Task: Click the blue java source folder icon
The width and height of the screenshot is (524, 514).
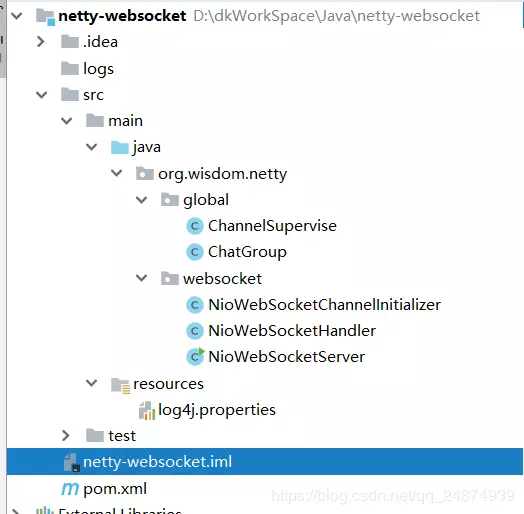Action: 120,147
